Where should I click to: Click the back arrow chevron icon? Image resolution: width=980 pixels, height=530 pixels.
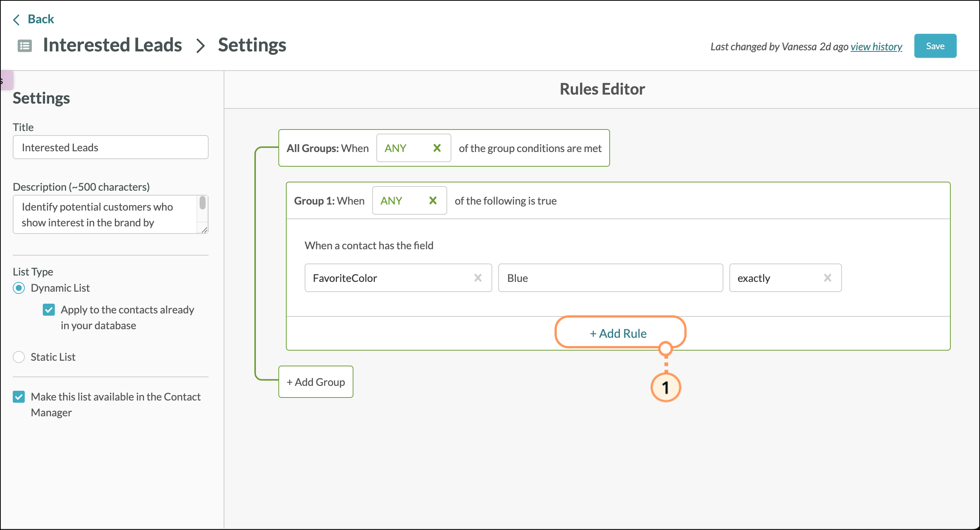pyautogui.click(x=16, y=20)
